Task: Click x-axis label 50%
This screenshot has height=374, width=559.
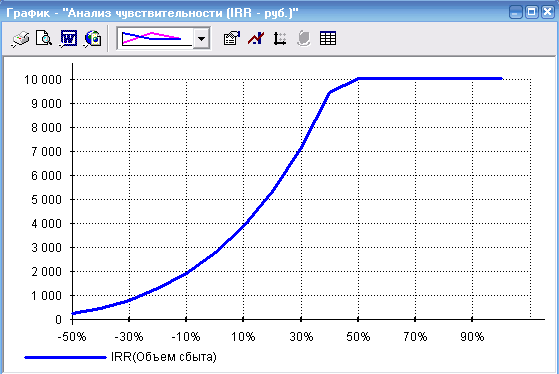Action: coord(358,337)
